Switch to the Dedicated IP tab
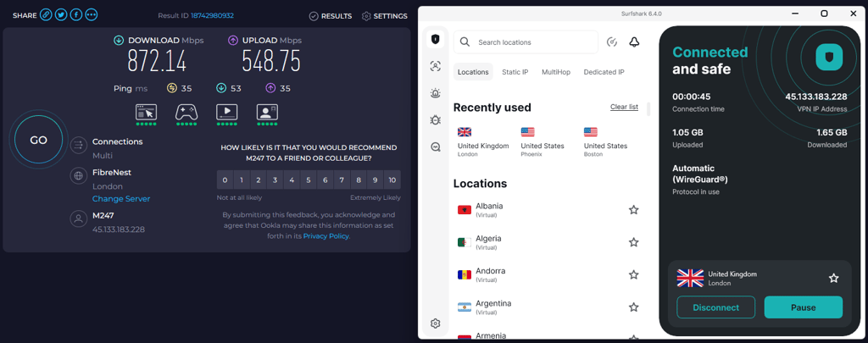Screen dimensions: 868x343 (604, 72)
